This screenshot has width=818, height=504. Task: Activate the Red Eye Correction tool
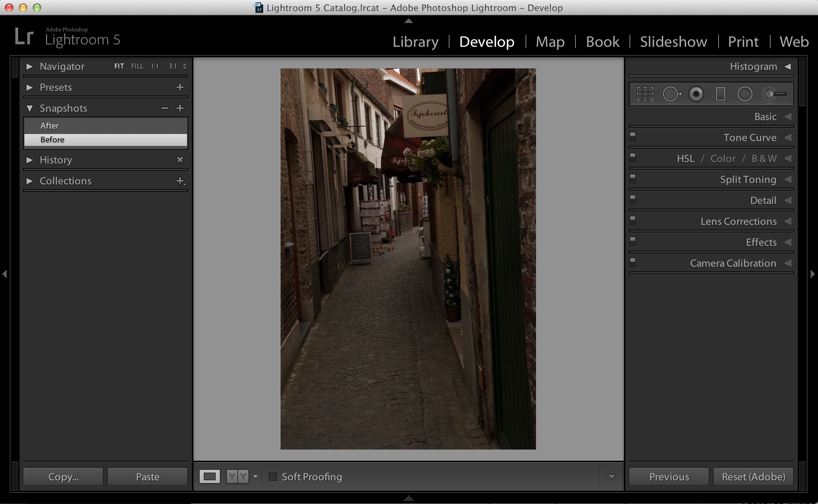[696, 94]
